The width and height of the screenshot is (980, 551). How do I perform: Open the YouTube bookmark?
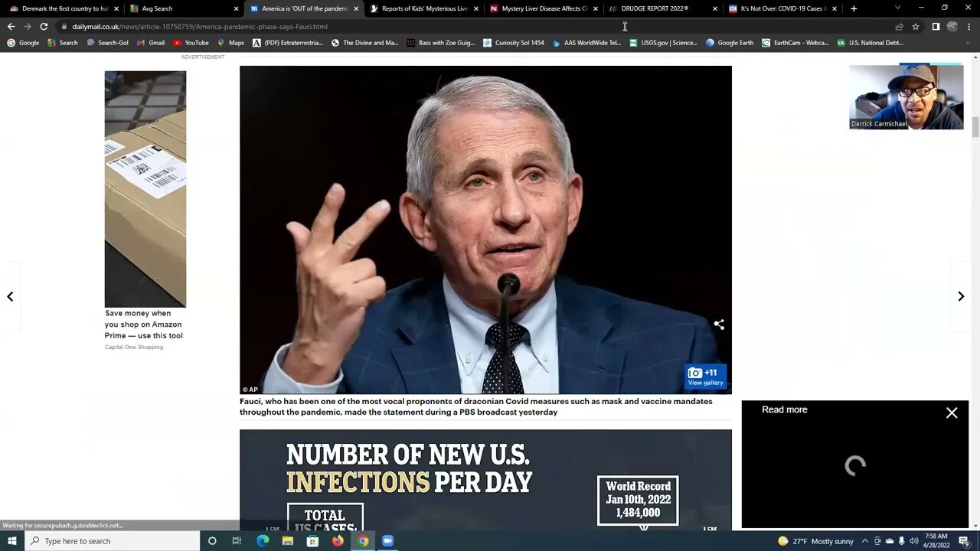(191, 43)
